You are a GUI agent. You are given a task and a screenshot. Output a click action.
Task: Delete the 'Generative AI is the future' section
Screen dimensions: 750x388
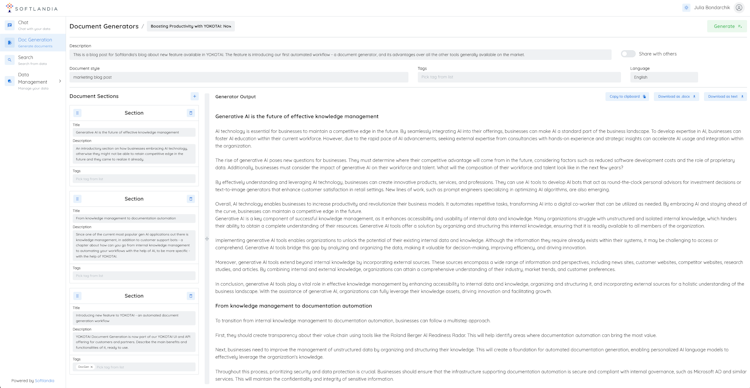(x=191, y=113)
